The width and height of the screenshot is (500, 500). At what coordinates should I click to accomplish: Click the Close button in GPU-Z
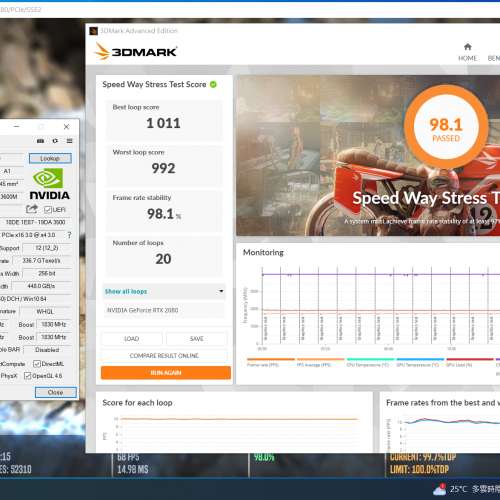click(56, 392)
